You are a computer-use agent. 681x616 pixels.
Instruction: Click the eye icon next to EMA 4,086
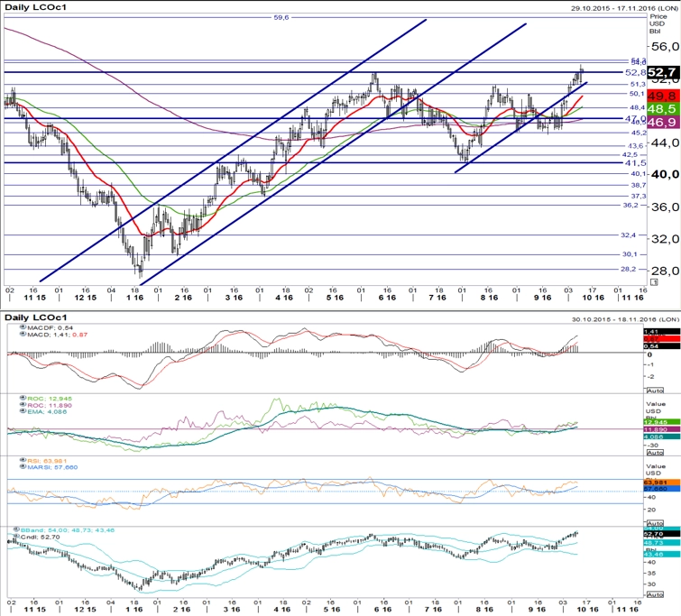[x=23, y=411]
